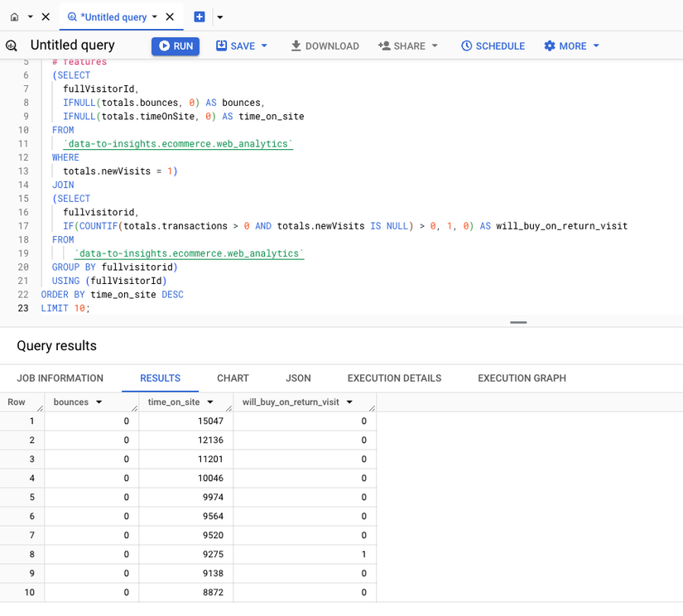The image size is (683, 616).
Task: Close the Untitled query tab
Action: [170, 17]
